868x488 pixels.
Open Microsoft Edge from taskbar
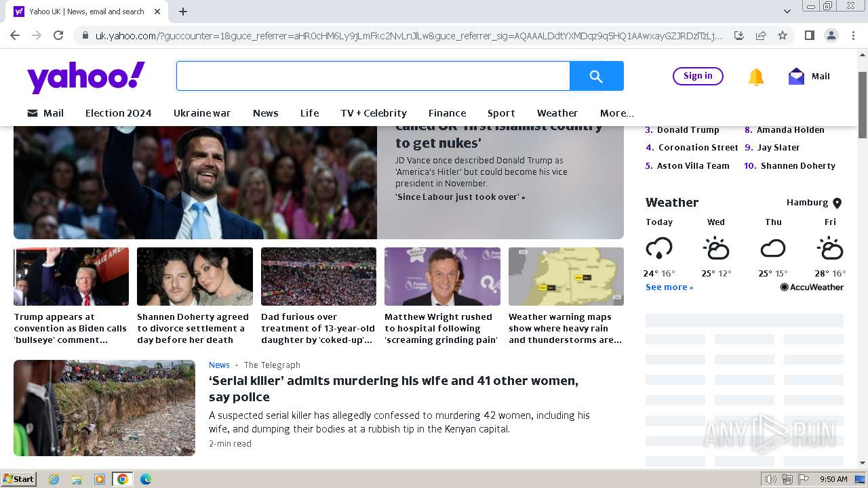click(146, 479)
